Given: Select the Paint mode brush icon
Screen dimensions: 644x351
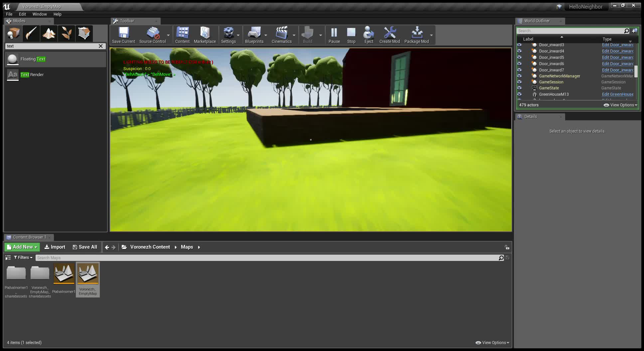Looking at the screenshot, I should click(x=31, y=33).
